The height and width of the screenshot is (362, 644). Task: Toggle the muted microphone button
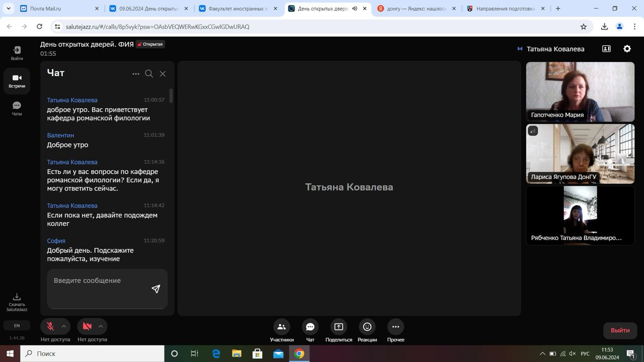pos(50,326)
